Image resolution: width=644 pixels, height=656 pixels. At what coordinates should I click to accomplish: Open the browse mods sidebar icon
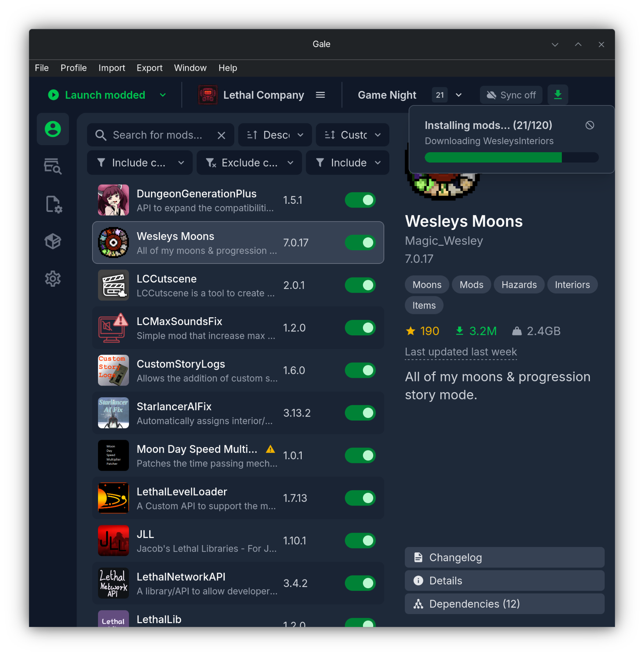53,167
